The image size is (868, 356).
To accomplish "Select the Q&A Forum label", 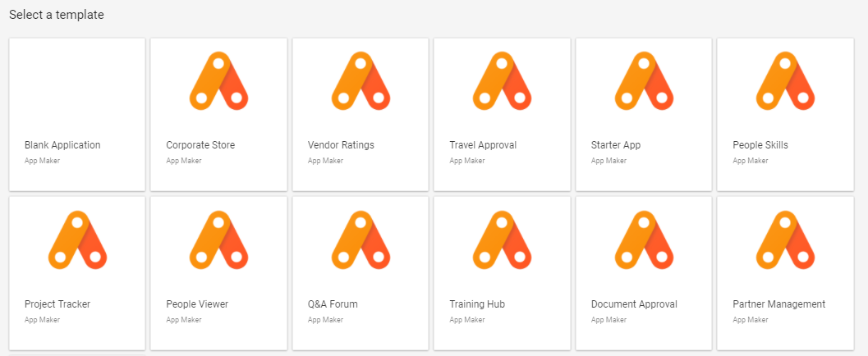I will pos(333,304).
